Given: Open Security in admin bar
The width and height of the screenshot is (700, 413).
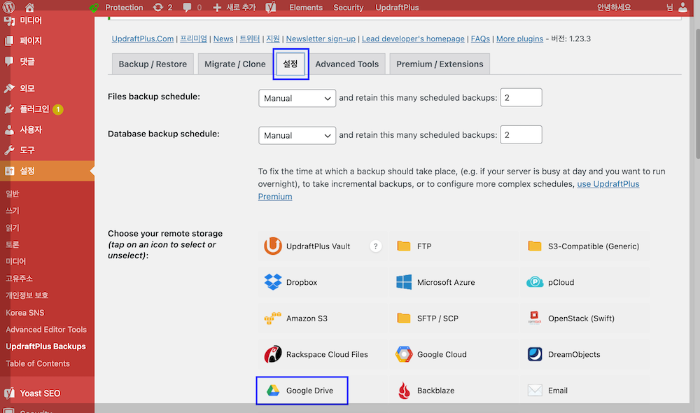Looking at the screenshot, I should 348,7.
